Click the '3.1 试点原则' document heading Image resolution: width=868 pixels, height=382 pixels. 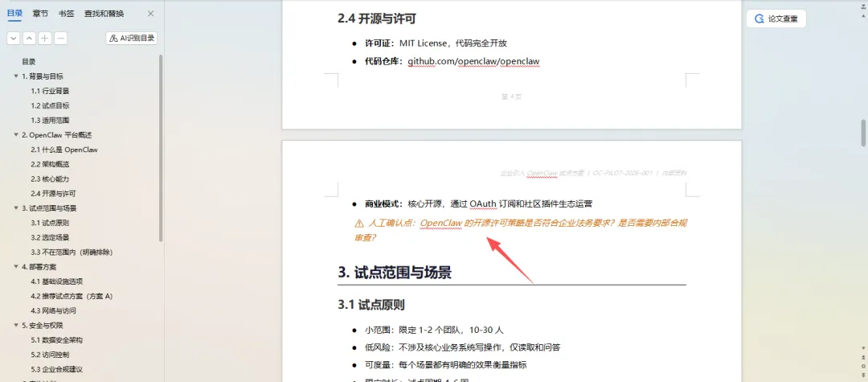(371, 305)
